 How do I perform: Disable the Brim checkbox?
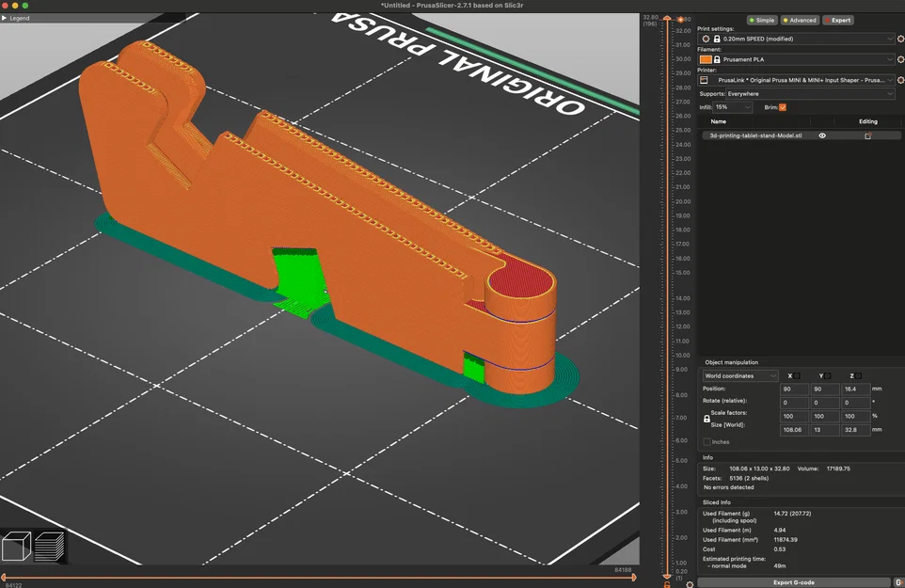tap(782, 107)
